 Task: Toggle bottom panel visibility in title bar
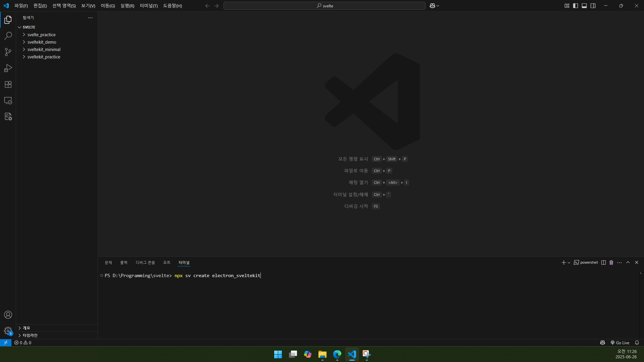(584, 6)
